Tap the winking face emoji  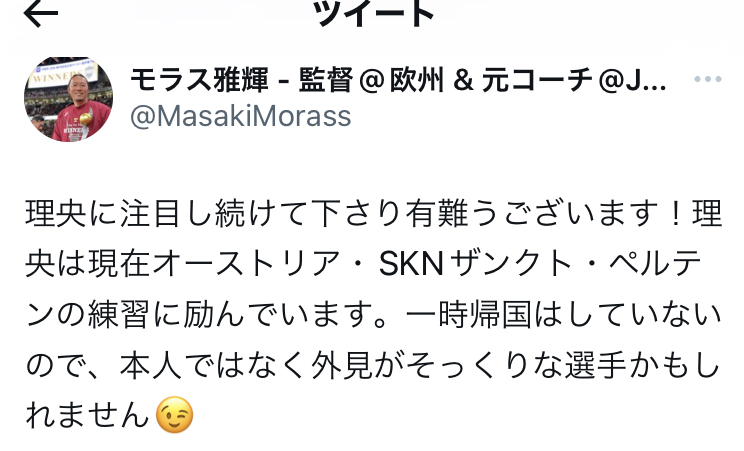pyautogui.click(x=175, y=414)
